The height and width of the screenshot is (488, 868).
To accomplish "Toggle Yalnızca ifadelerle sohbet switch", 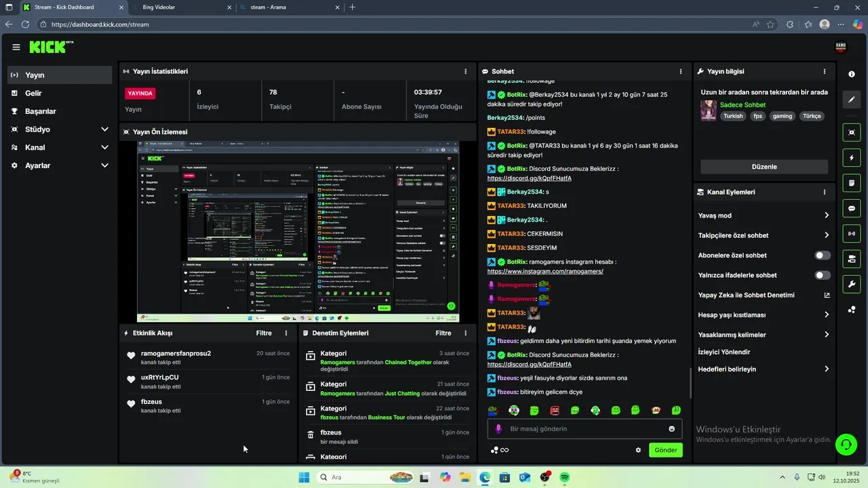I will [822, 275].
